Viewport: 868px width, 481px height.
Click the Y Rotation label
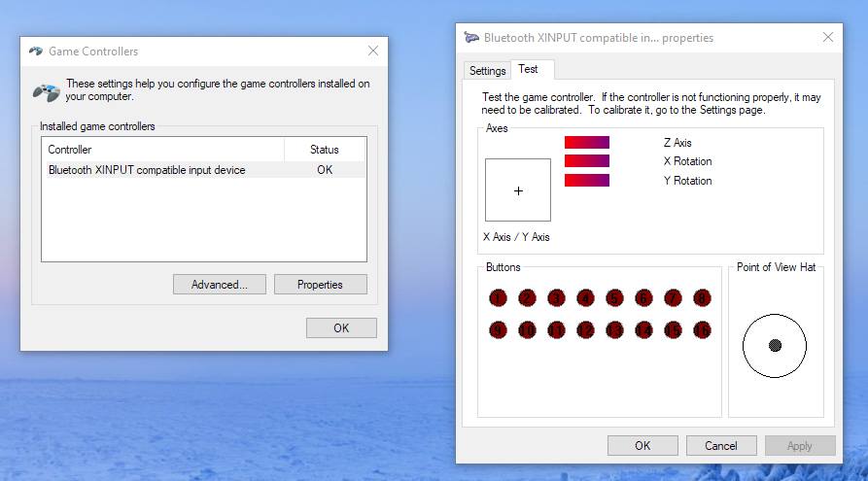[687, 181]
